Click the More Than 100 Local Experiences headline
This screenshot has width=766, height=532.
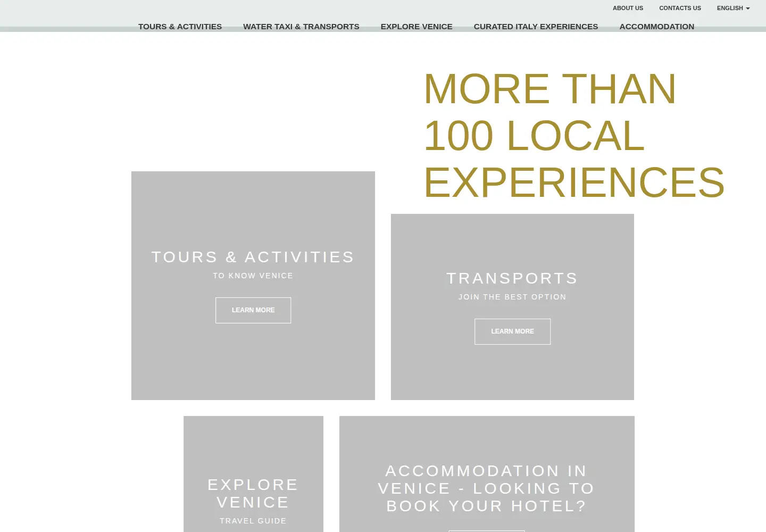point(574,136)
